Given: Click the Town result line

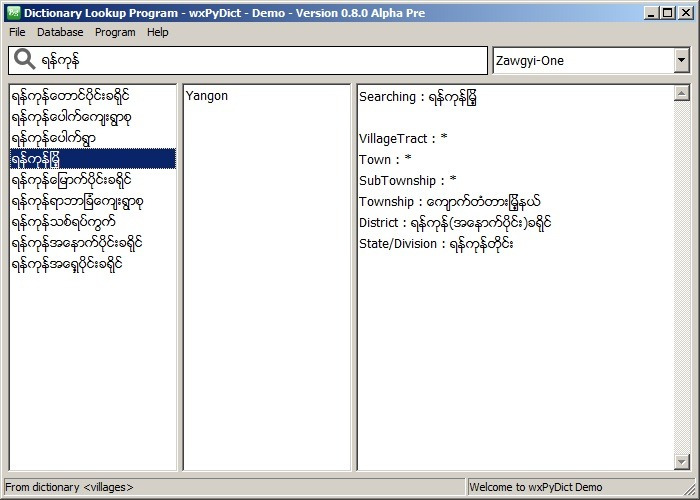Looking at the screenshot, I should [x=385, y=159].
